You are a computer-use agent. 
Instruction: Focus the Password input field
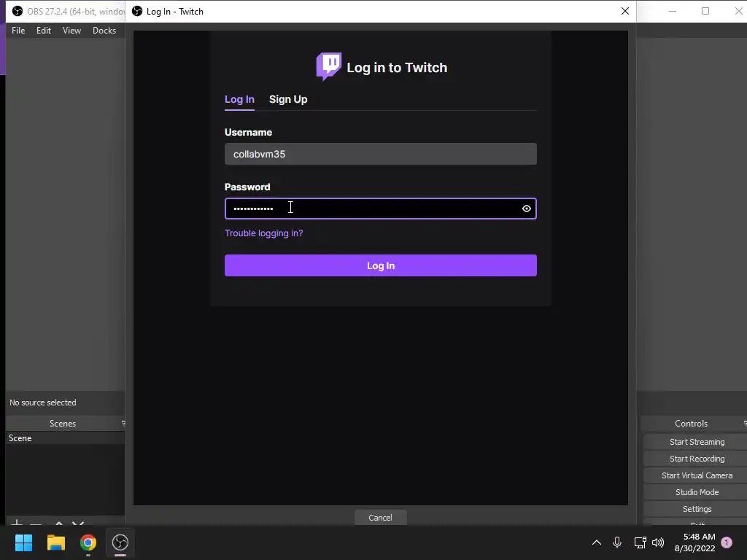pyautogui.click(x=380, y=209)
